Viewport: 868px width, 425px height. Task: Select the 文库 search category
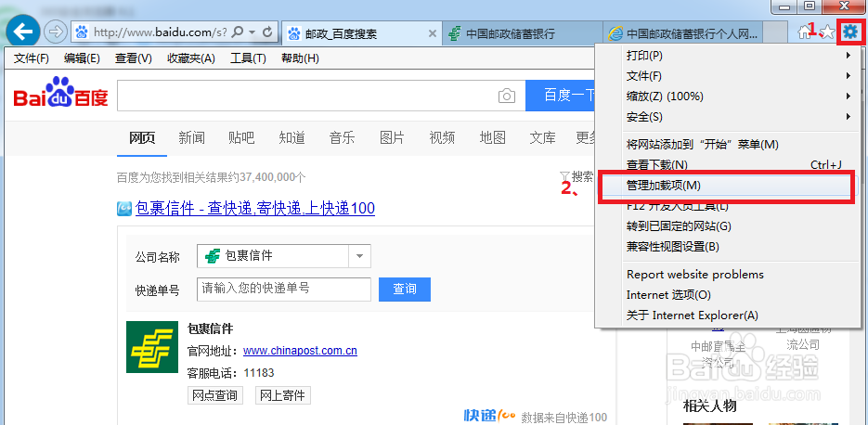tap(542, 137)
